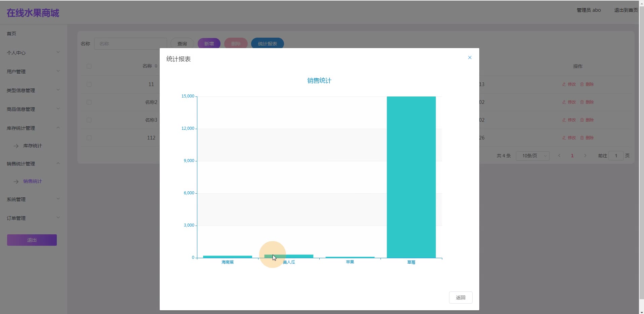
Task: Check the checkbox for row 名称2
Action: 89,102
